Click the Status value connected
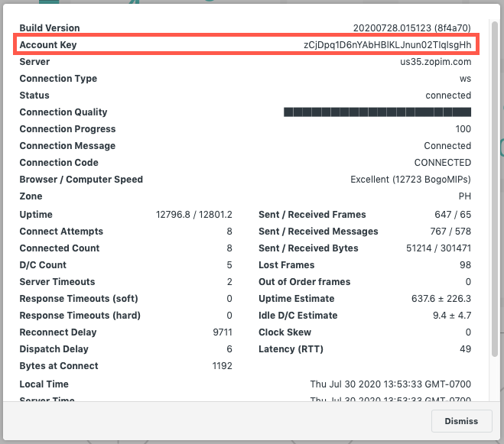The width and height of the screenshot is (504, 444). tap(448, 96)
